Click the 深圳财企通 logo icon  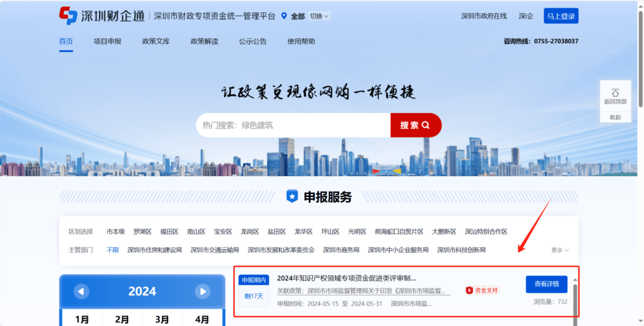tap(68, 16)
